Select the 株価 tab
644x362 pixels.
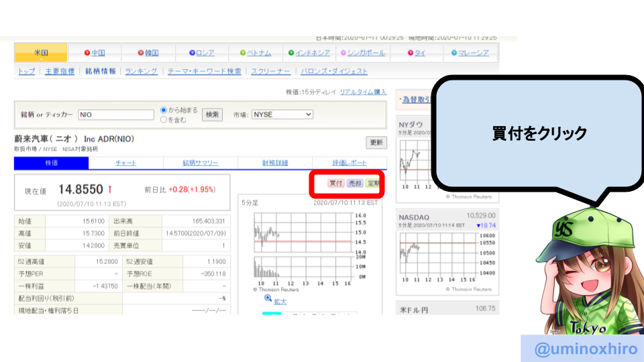(52, 163)
